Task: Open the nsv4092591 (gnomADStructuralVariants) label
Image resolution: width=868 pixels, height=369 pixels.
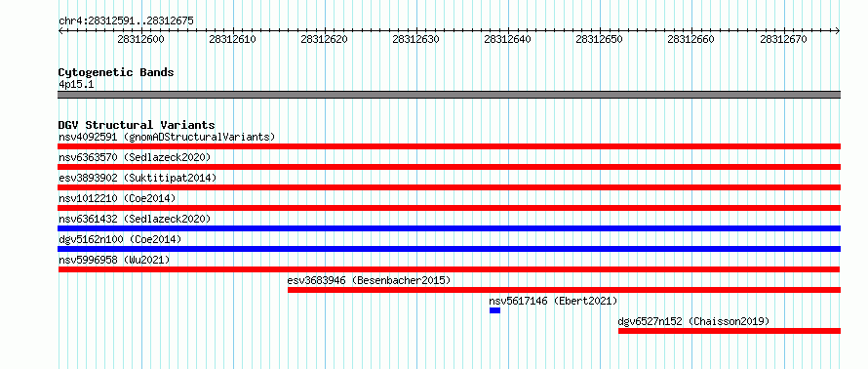Action: point(167,137)
